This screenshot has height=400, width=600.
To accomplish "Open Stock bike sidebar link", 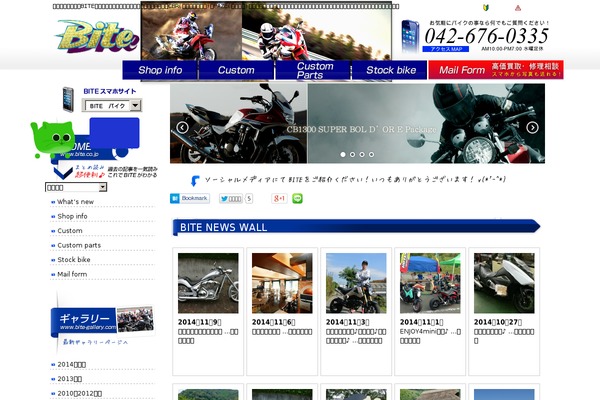I will [x=73, y=260].
